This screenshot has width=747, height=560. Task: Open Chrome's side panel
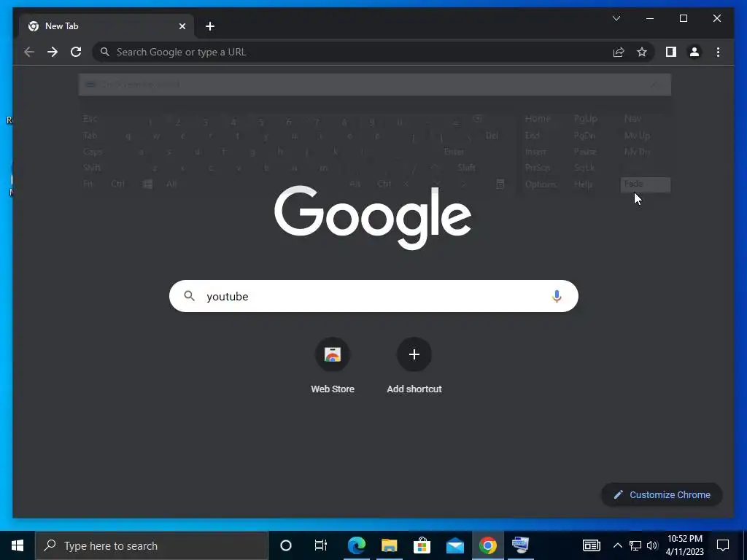point(671,52)
